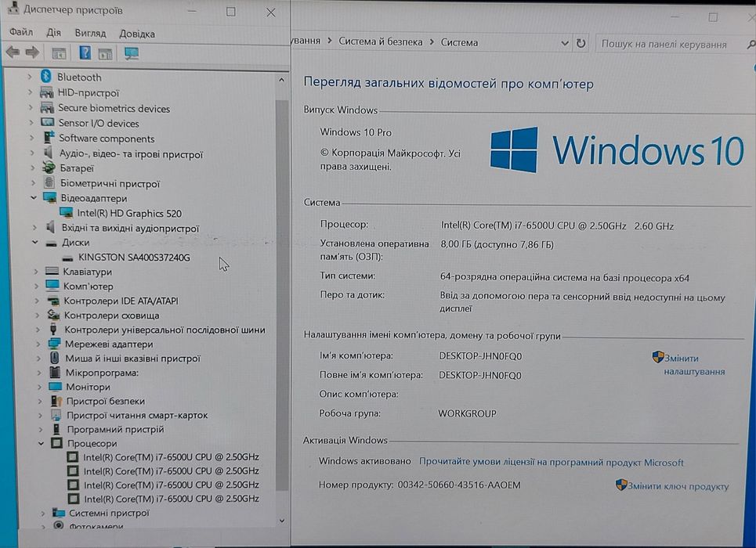This screenshot has height=548, width=756.
Task: Select the Диски category icon
Action: (x=51, y=243)
